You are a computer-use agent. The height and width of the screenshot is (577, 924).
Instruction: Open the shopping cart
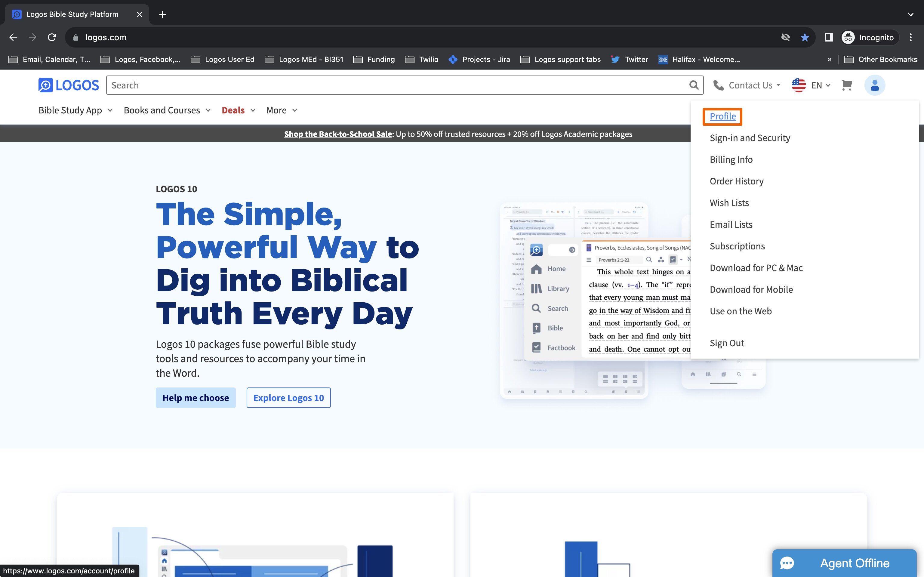point(847,85)
